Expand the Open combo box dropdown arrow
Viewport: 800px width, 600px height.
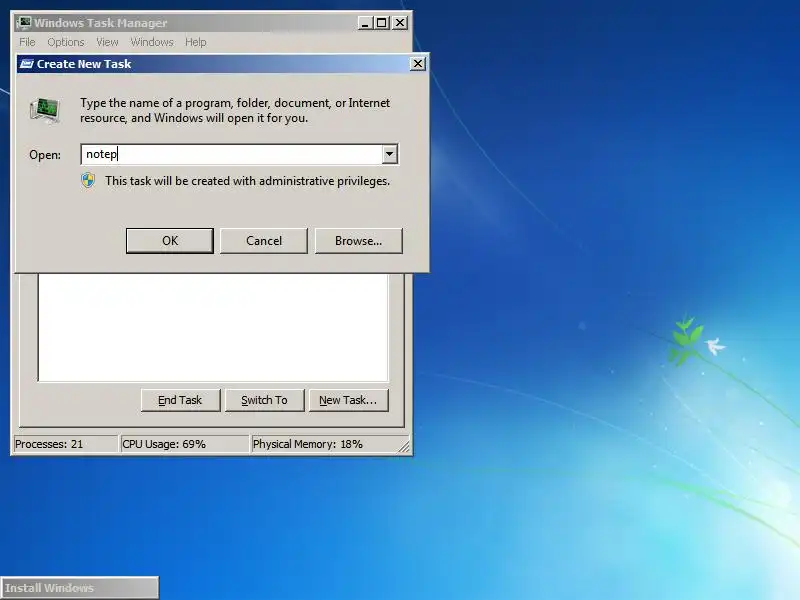coord(389,154)
